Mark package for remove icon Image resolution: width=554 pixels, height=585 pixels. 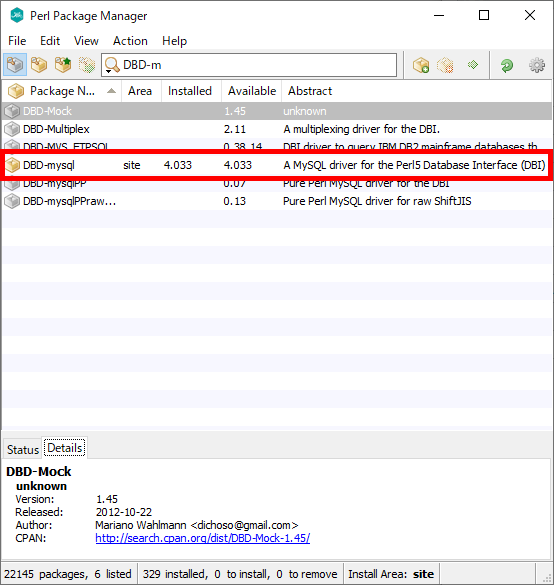click(445, 65)
